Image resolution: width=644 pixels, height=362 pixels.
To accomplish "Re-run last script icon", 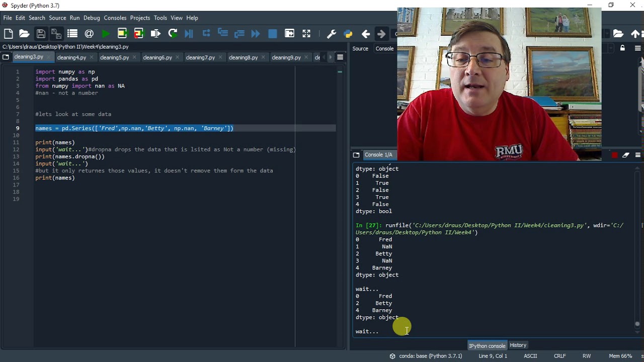I will coord(173,34).
